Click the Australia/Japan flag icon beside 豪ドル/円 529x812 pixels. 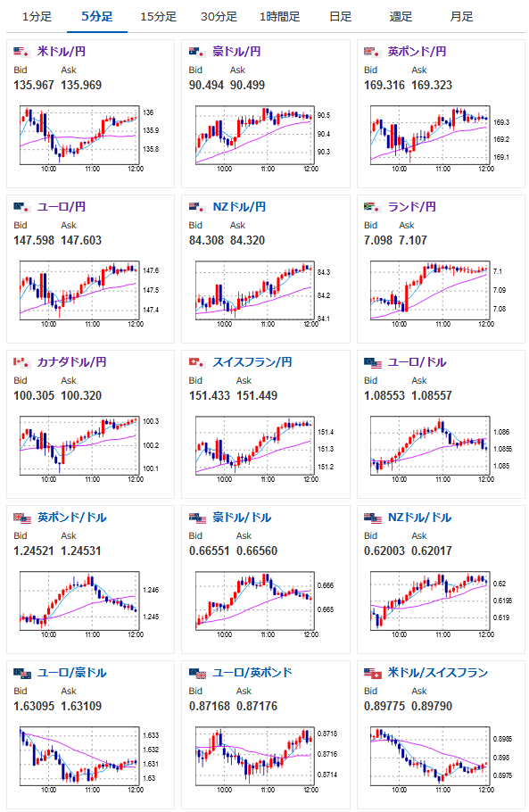[197, 52]
